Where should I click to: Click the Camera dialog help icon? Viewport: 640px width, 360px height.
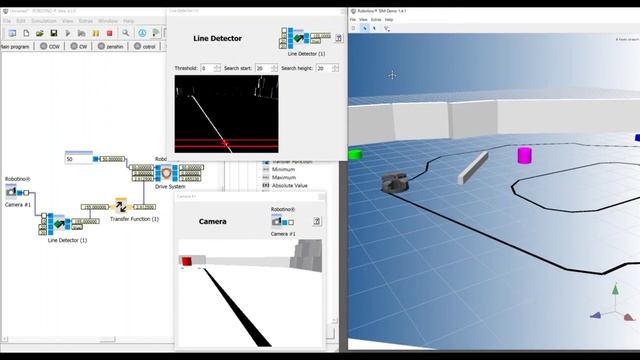tap(316, 221)
